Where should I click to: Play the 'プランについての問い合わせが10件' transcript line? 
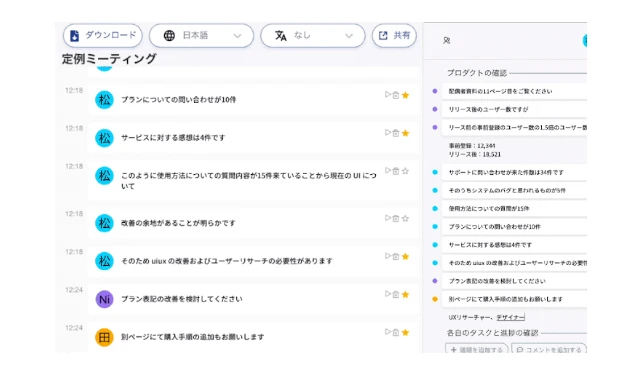(x=388, y=94)
